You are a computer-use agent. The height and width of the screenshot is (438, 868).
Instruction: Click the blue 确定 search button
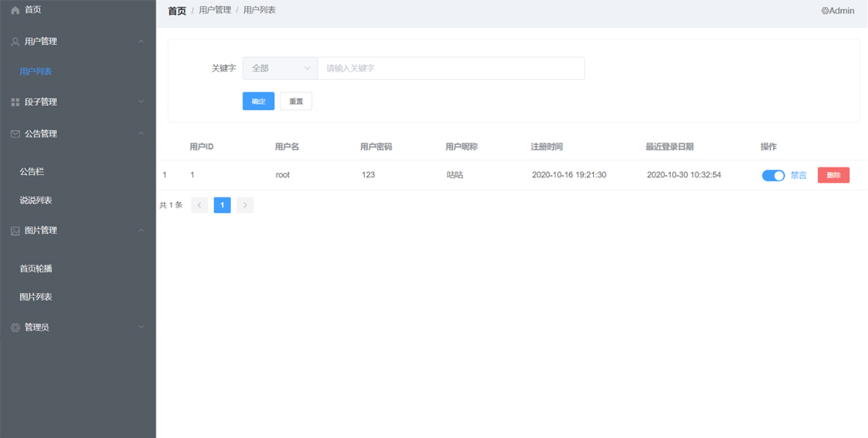[258, 102]
